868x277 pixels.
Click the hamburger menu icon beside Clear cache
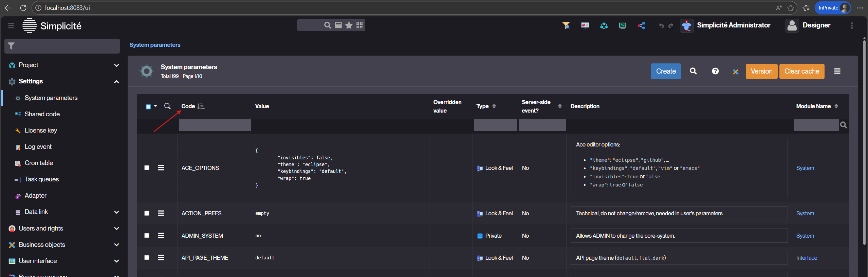coord(837,71)
